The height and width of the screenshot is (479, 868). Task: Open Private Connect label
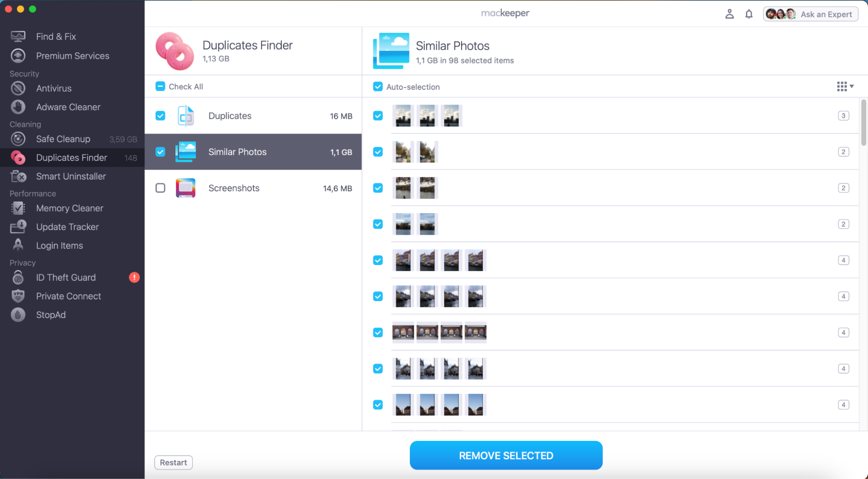68,296
